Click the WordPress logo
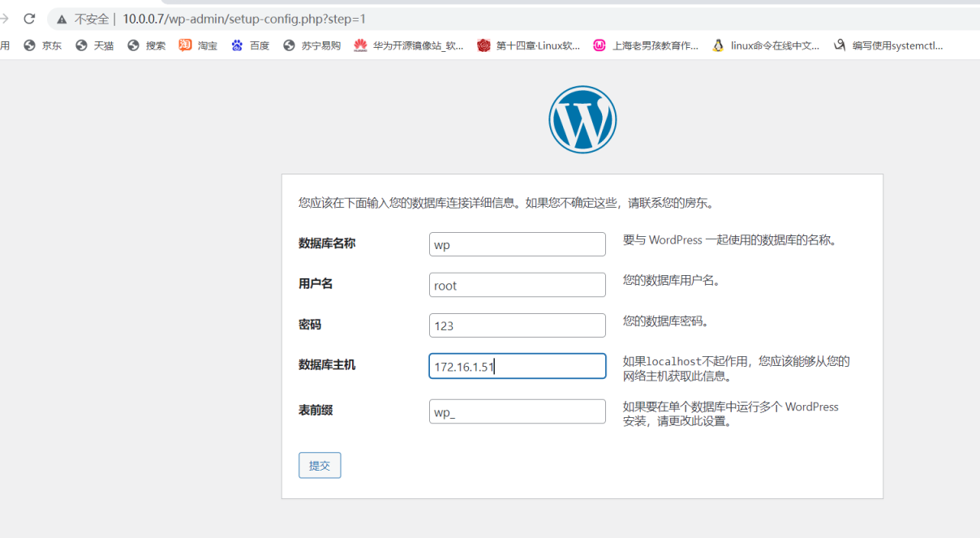Screen dimensions: 980x538 [582, 119]
